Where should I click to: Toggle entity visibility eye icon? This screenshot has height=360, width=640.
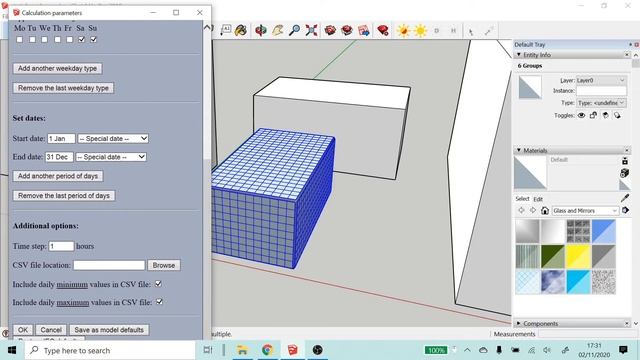pyautogui.click(x=581, y=116)
